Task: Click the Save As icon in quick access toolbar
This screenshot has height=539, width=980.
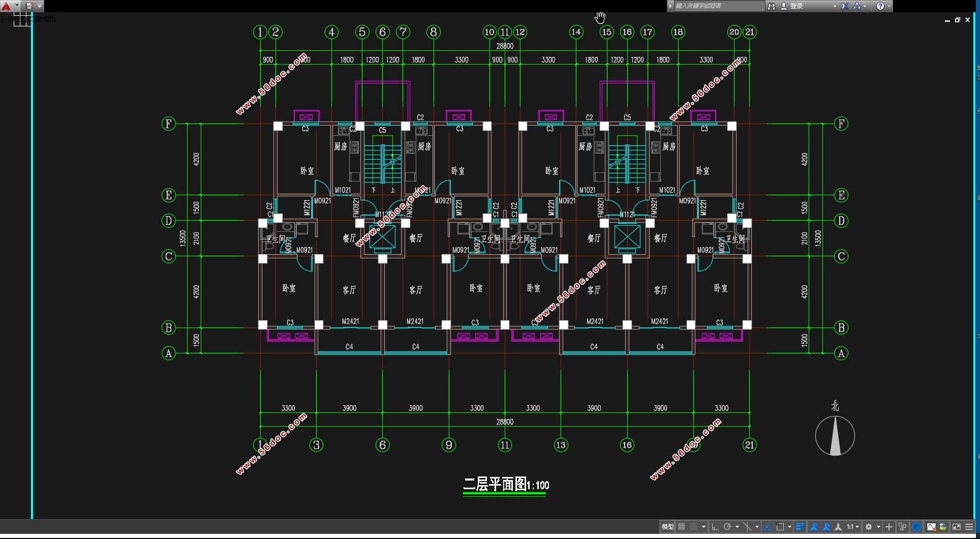Action: [x=29, y=6]
